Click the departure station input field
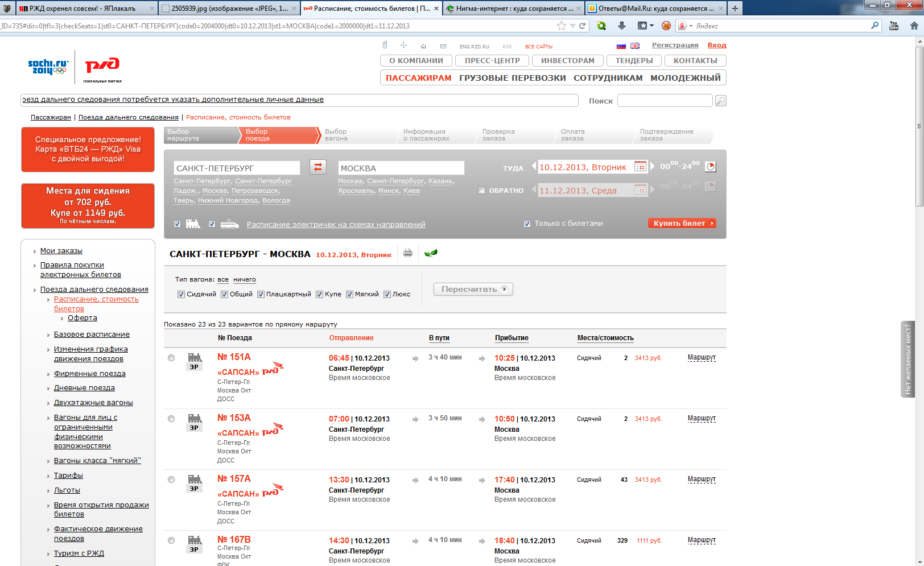This screenshot has width=924, height=566. [237, 168]
